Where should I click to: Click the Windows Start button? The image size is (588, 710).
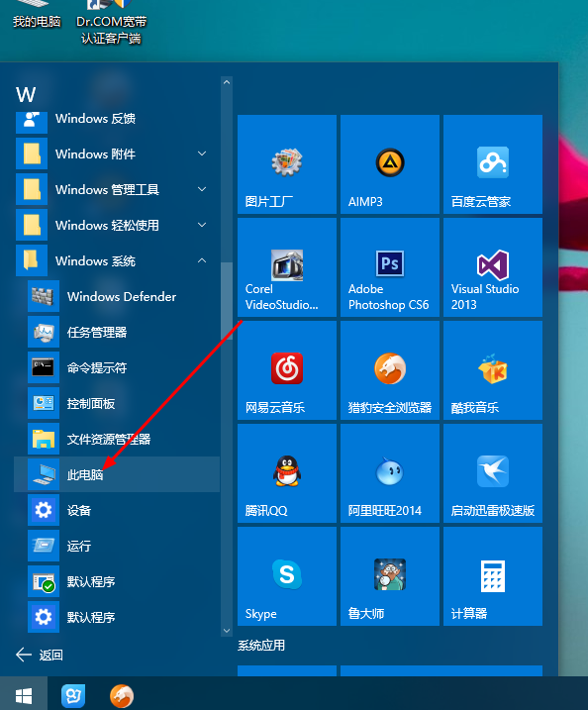coord(24,695)
